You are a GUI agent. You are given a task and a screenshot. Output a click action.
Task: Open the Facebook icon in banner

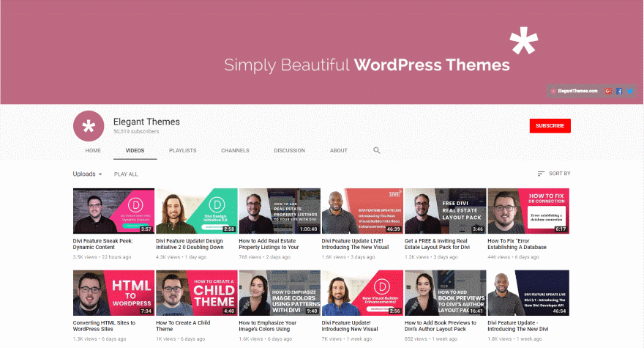[619, 91]
